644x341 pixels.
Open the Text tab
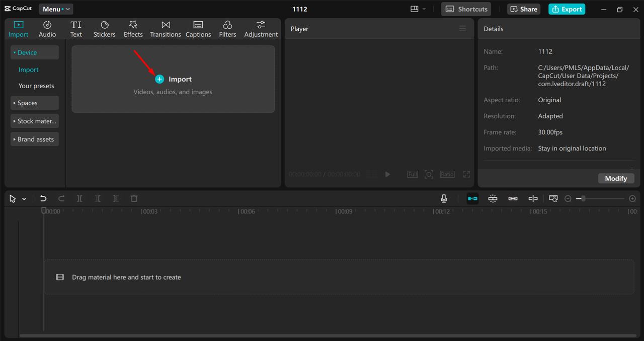pyautogui.click(x=76, y=29)
